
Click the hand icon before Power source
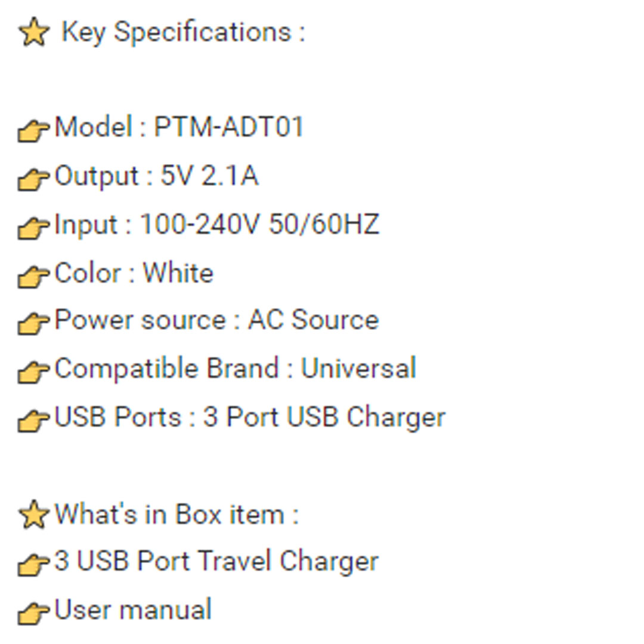(33, 323)
